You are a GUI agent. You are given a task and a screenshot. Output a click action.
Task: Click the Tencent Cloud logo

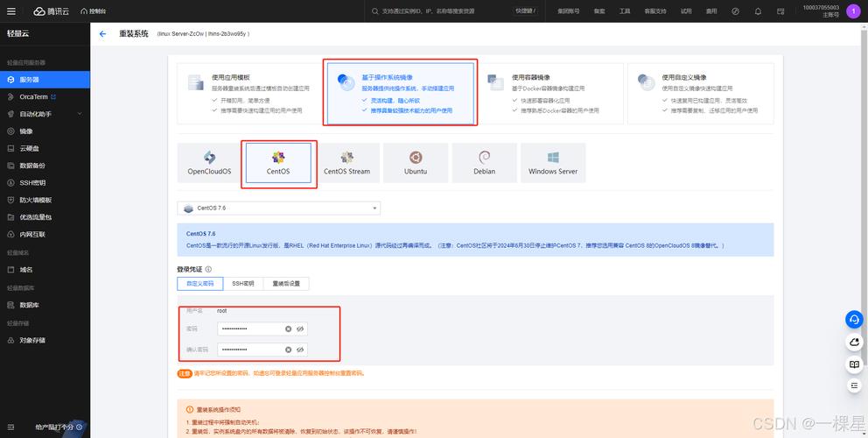(x=51, y=11)
